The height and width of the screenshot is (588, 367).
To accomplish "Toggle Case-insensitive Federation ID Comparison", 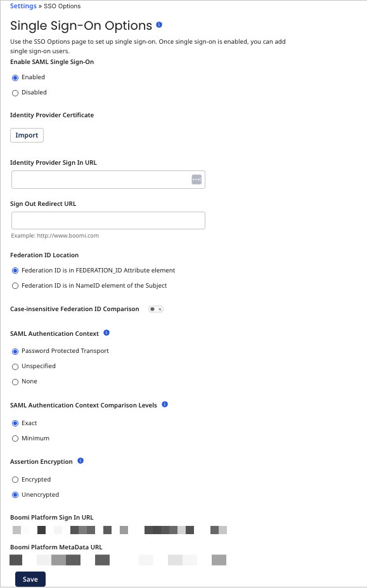I will tap(155, 309).
